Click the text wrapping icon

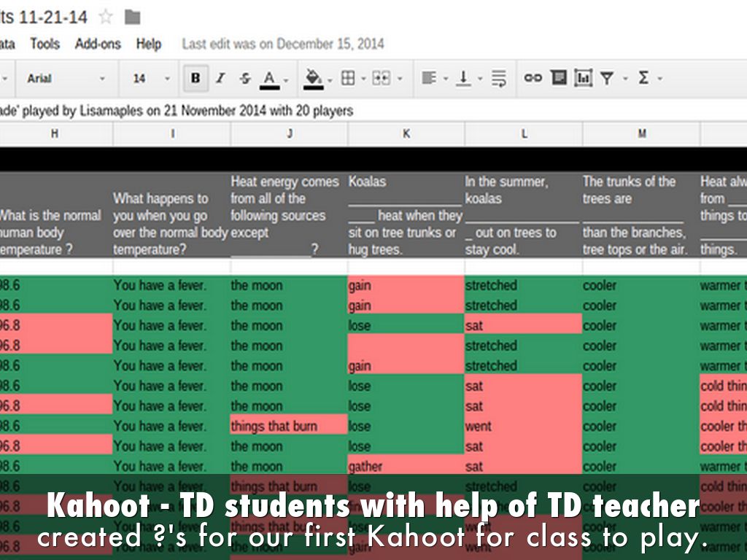click(499, 78)
